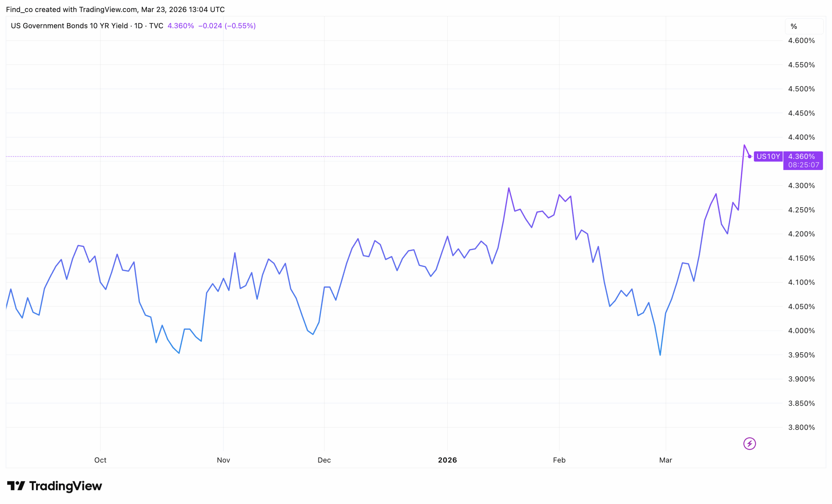Click the 4.050% price axis label

coord(801,306)
